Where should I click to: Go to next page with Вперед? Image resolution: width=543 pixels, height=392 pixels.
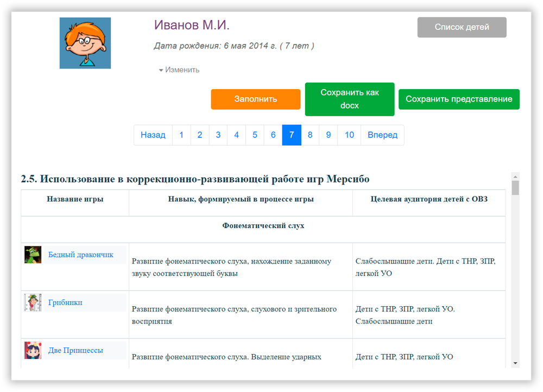tap(382, 135)
